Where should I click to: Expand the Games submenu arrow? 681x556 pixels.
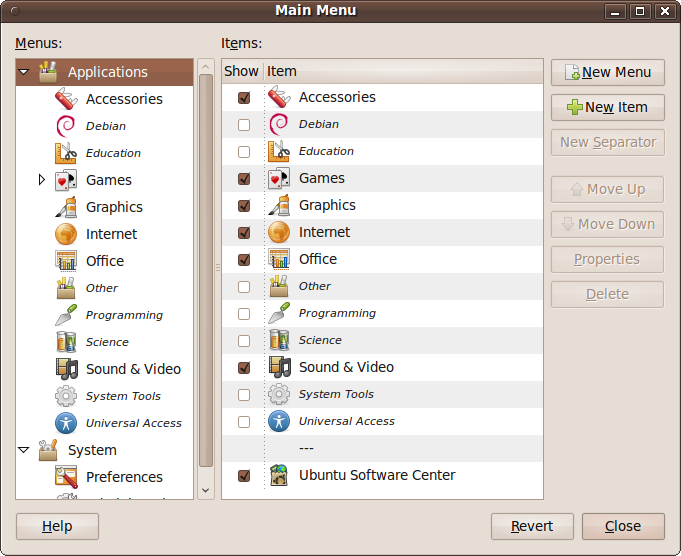coord(42,179)
